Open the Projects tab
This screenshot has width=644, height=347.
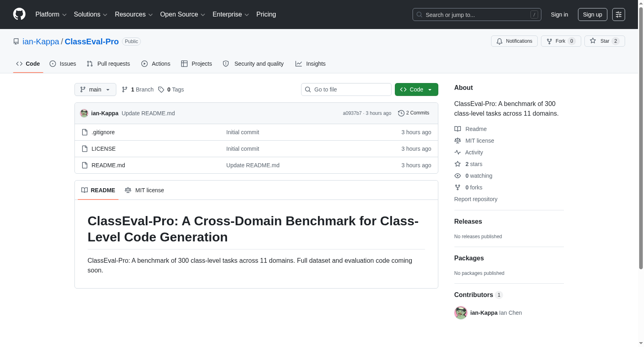(x=196, y=64)
